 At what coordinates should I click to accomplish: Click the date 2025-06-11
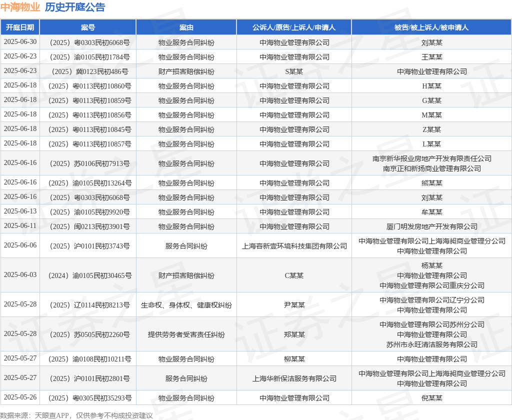click(20, 225)
